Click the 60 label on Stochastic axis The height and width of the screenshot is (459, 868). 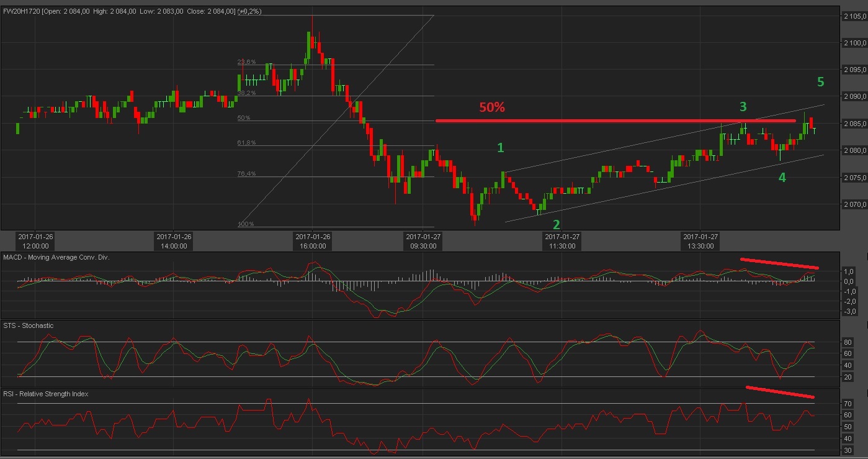point(848,353)
